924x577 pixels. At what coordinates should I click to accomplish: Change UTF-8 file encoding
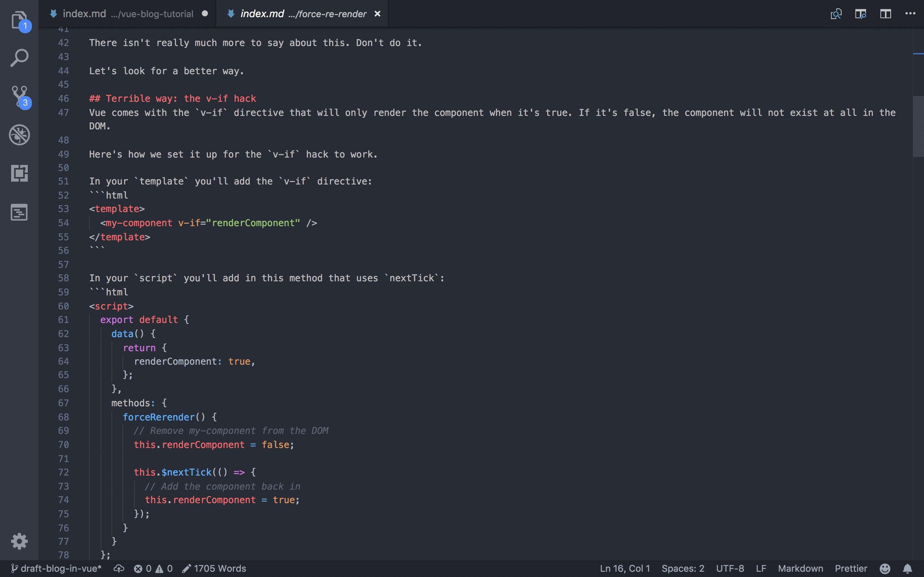pos(730,569)
